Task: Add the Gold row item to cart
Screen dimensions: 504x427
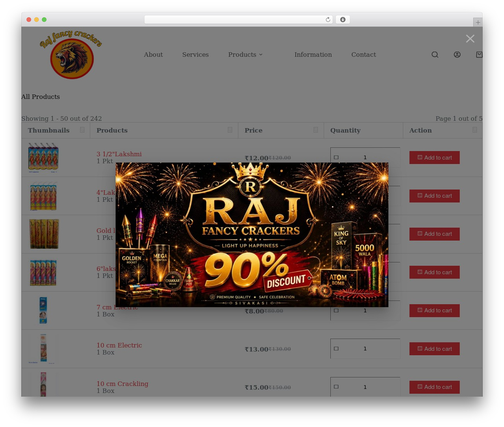Action: click(x=434, y=234)
